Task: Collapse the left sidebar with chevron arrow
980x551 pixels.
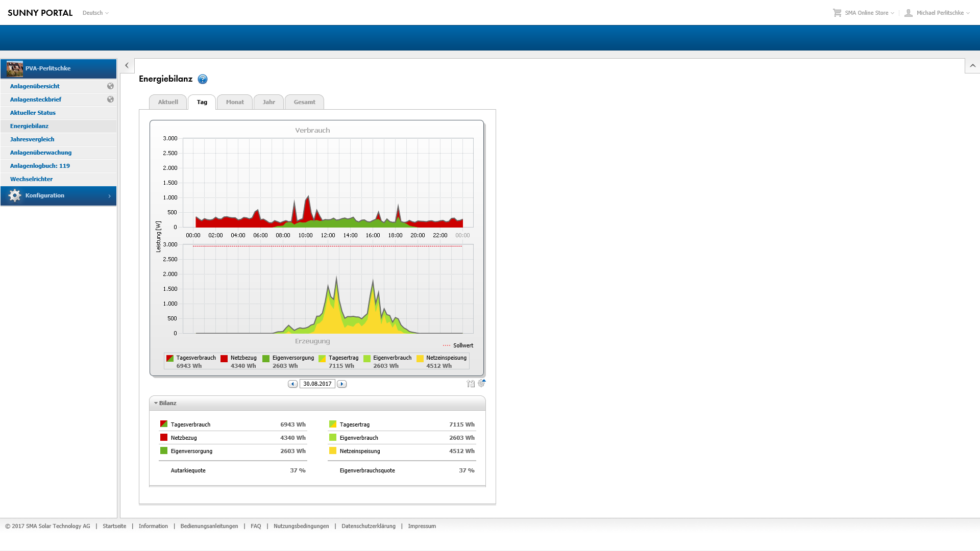Action: point(127,65)
